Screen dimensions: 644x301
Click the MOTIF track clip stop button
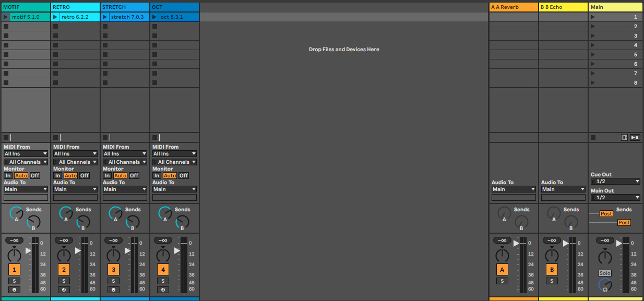6,137
